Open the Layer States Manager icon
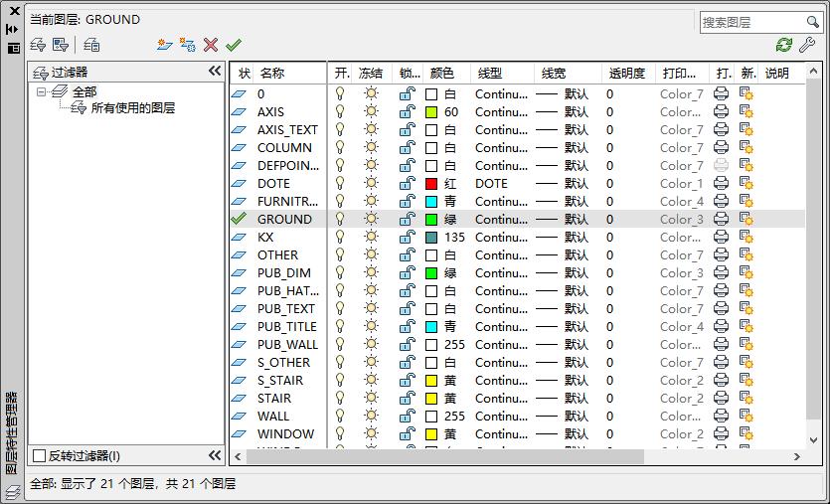Screen dimensions: 830x504 point(91,45)
